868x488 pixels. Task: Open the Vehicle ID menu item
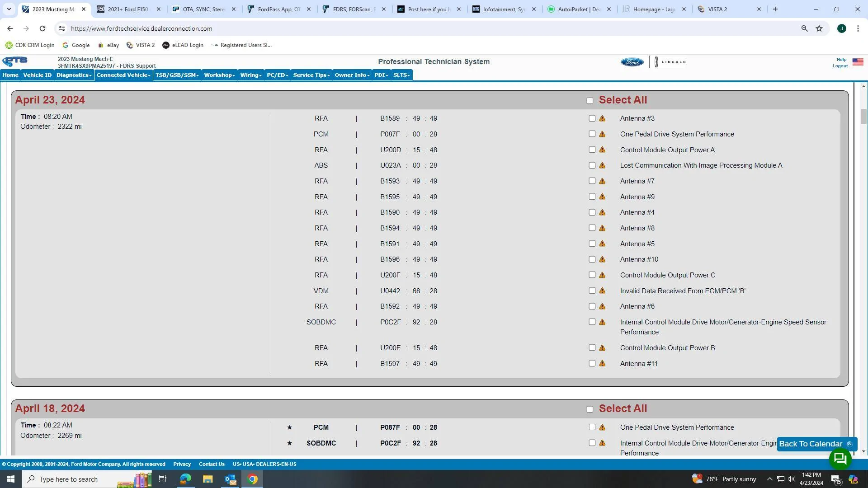pos(37,75)
